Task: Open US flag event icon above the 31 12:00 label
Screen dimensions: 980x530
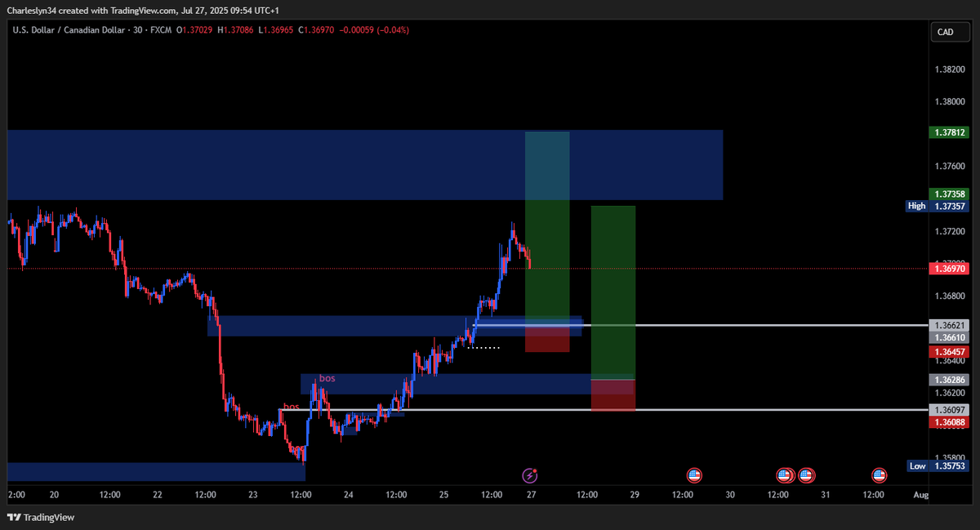Action: click(x=879, y=474)
